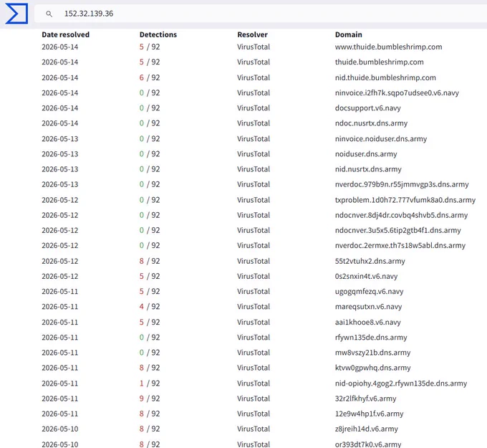Click date 2026-05-11 for ktvw0gpwhq.dns.army
487x448 pixels.
pos(60,368)
